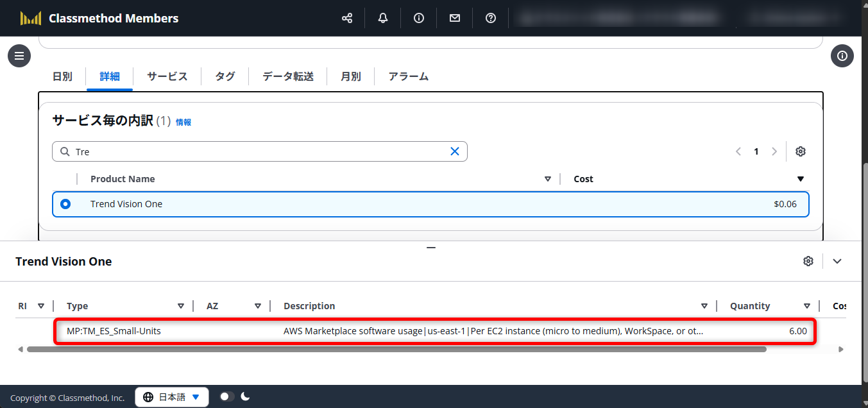Screen dimensions: 868x408
Task: Switch to the タグ tab
Action: pos(225,76)
